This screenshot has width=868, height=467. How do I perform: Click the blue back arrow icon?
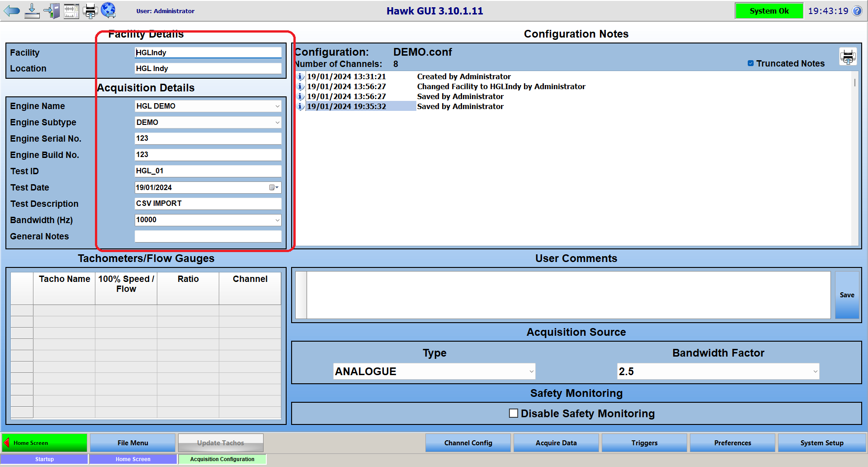(x=12, y=11)
